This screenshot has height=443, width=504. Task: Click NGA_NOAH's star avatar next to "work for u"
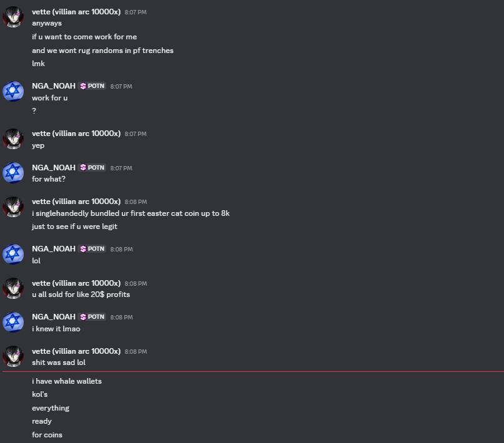13,92
